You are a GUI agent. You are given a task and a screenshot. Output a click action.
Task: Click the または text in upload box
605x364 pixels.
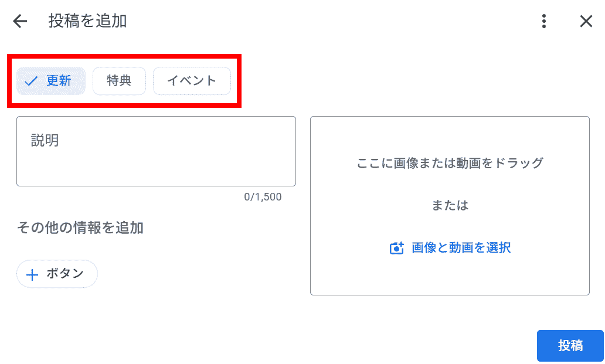(450, 205)
